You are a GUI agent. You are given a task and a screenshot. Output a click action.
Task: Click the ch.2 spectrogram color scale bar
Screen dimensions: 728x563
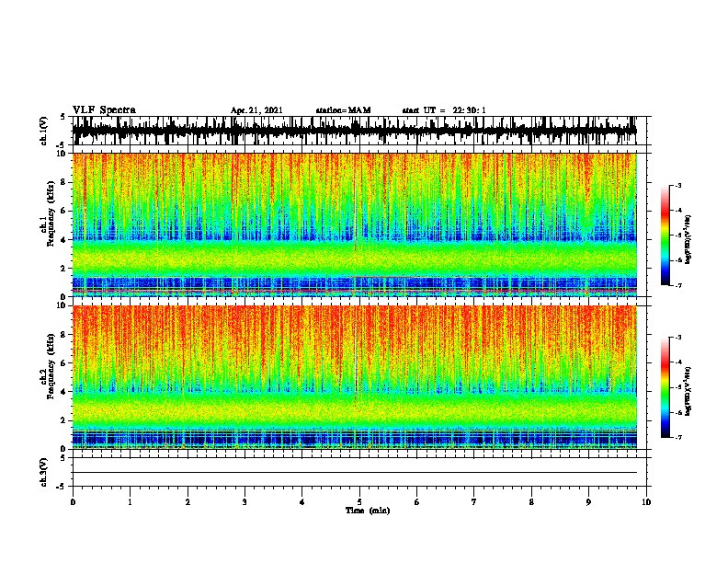point(665,387)
